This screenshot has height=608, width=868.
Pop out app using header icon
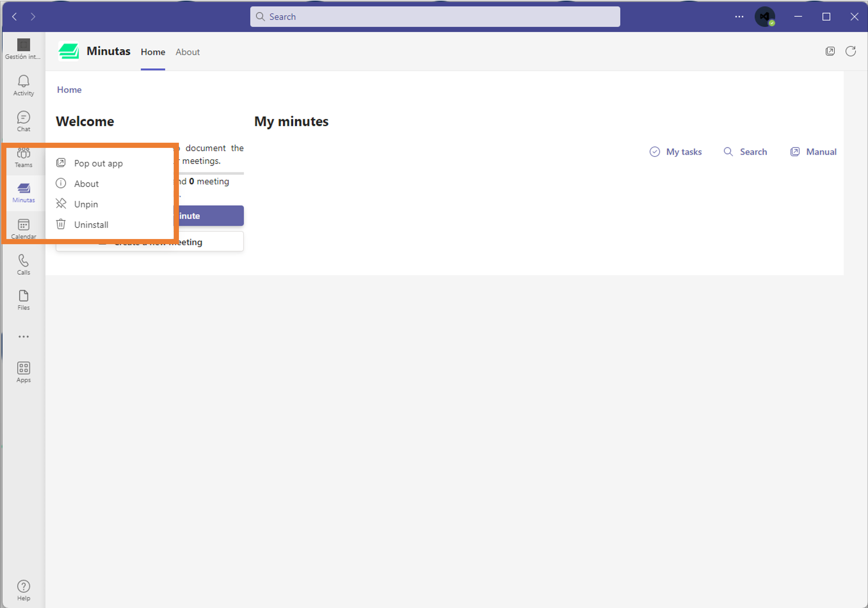click(830, 51)
